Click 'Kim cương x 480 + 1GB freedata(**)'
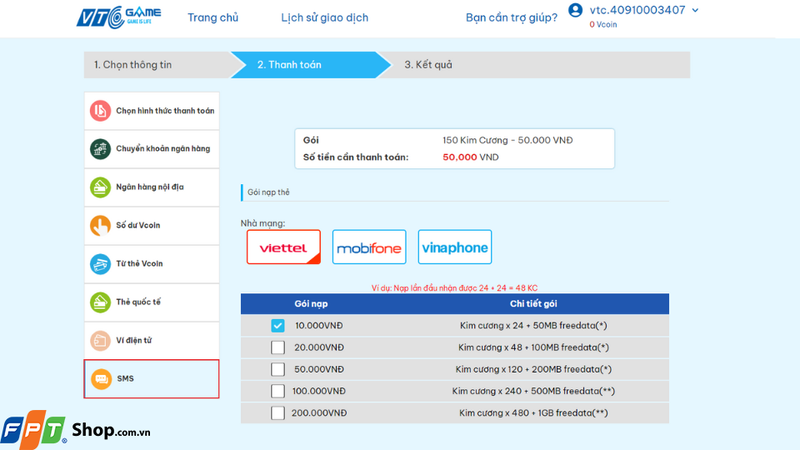This screenshot has height=450, width=800. coord(533,413)
